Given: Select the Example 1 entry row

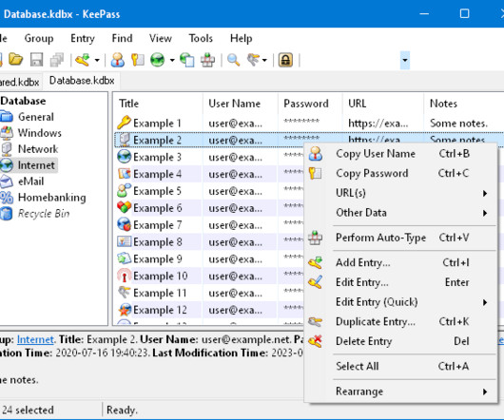Looking at the screenshot, I should coord(308,123).
